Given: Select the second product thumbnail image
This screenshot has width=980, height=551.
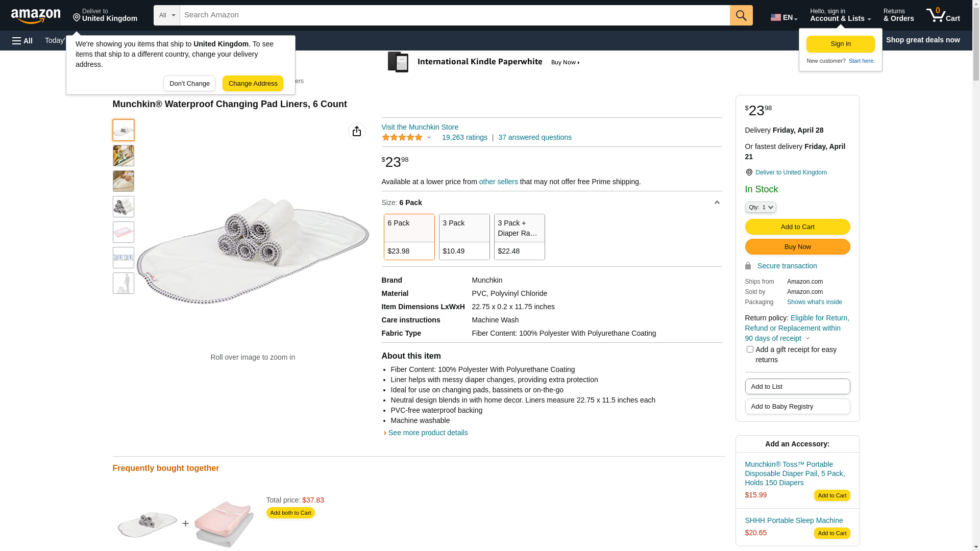Looking at the screenshot, I should (x=124, y=156).
